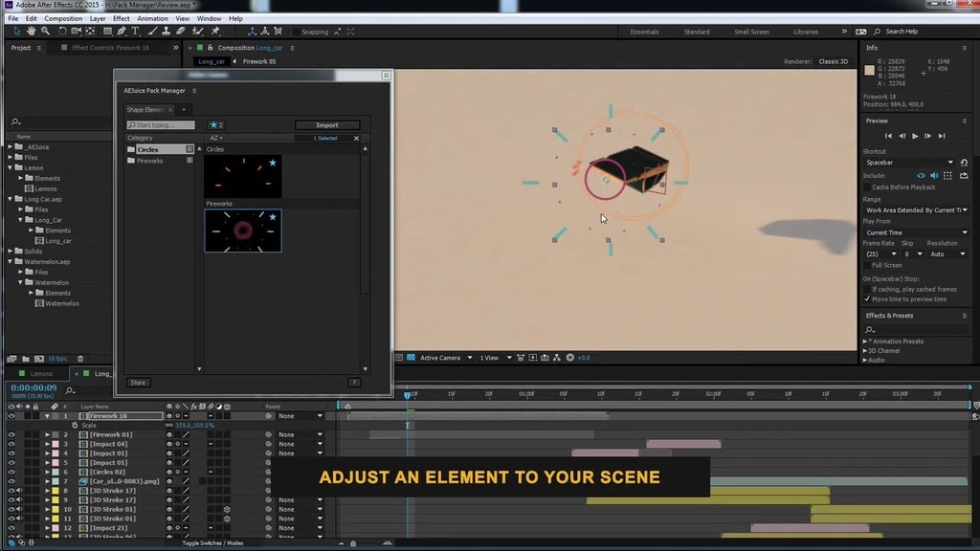Click Toggle Switches / Modes button
Viewport: 980px width, 551px height.
(x=212, y=543)
